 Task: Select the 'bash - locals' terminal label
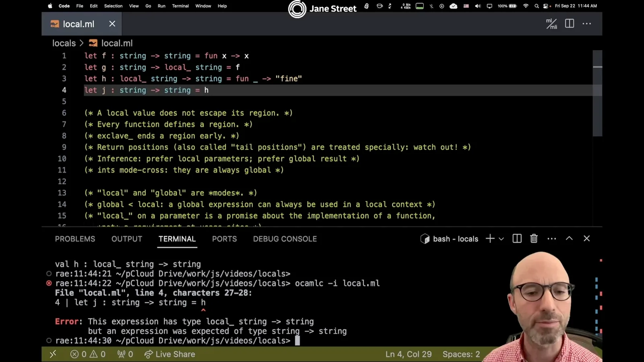(450, 239)
